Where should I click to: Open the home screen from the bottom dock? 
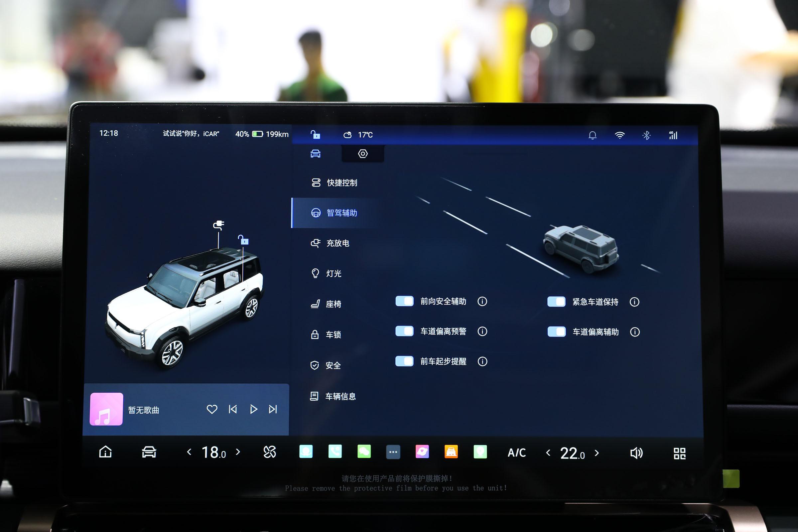[x=106, y=452]
